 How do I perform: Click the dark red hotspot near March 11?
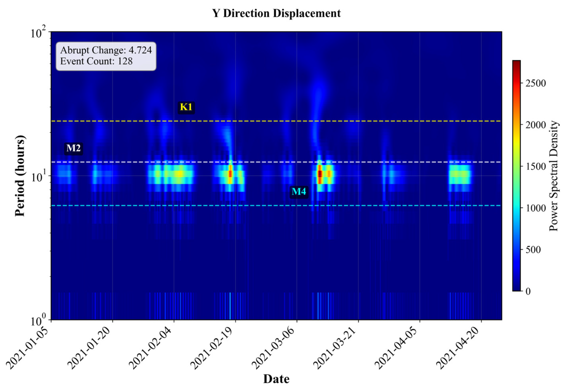(x=320, y=174)
